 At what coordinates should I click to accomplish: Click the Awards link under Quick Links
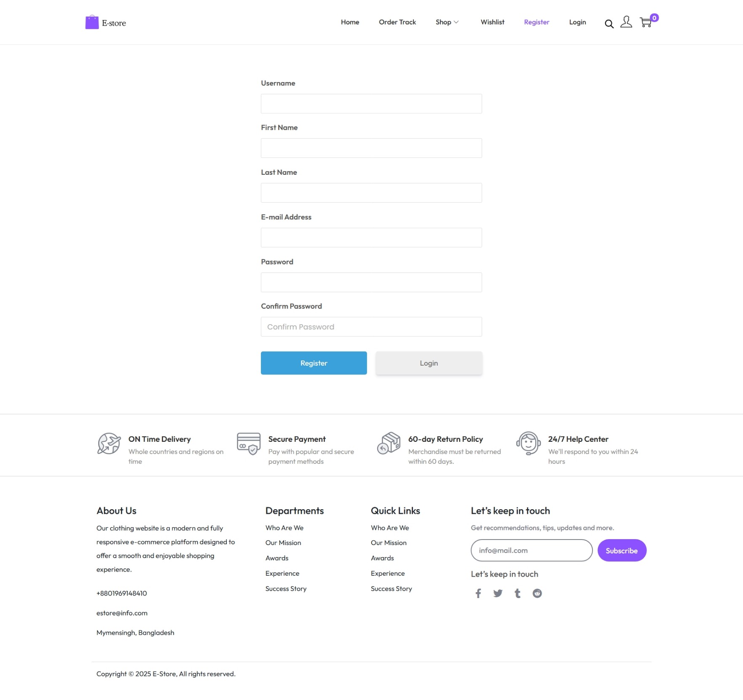click(x=382, y=558)
